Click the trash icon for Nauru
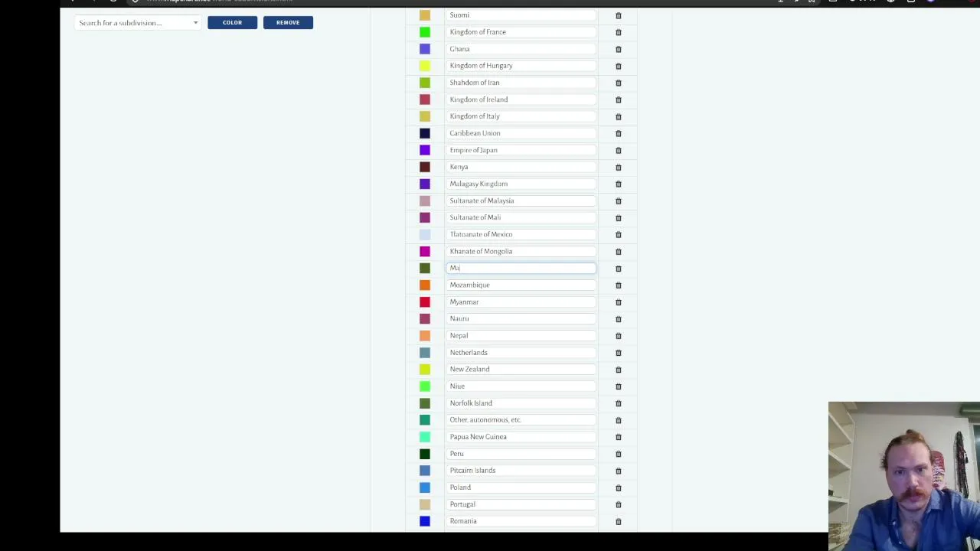This screenshot has height=551, width=980. tap(619, 318)
